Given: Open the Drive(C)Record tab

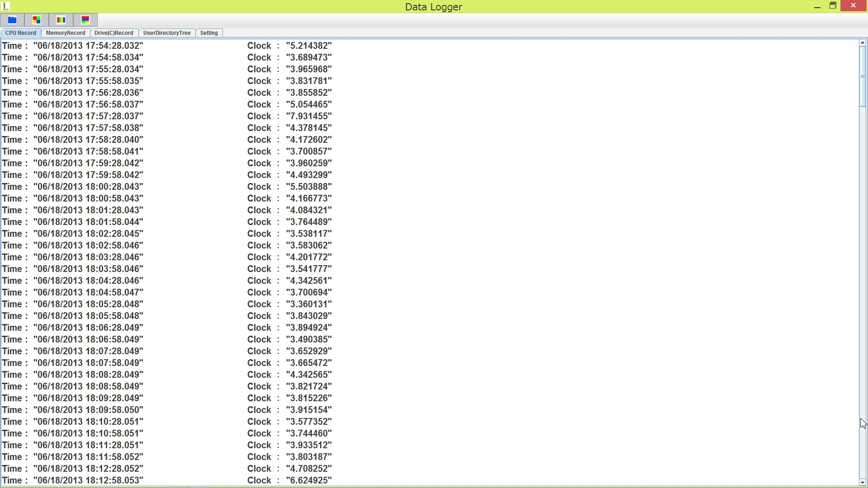Looking at the screenshot, I should tap(114, 33).
